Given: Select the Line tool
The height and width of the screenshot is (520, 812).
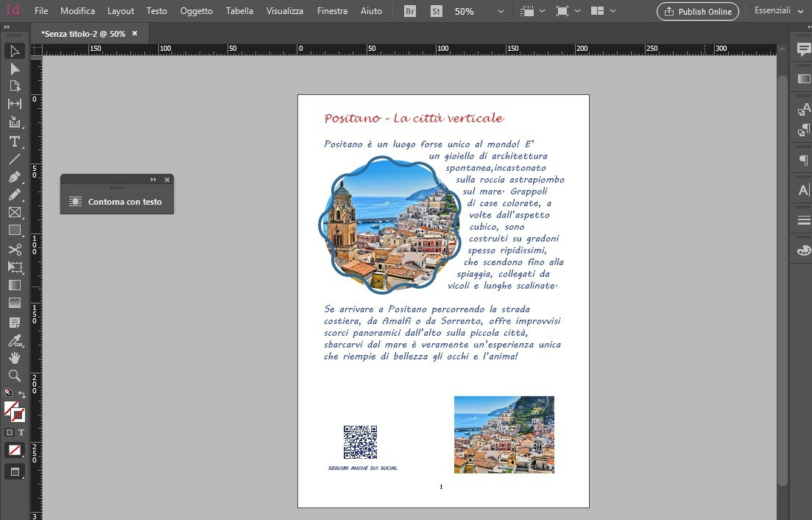Looking at the screenshot, I should [x=15, y=159].
